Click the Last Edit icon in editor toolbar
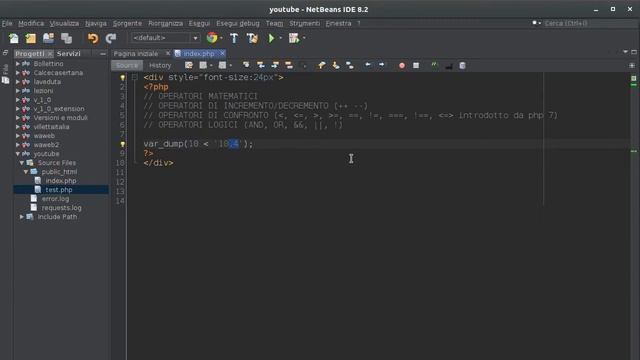 pyautogui.click(x=189, y=65)
